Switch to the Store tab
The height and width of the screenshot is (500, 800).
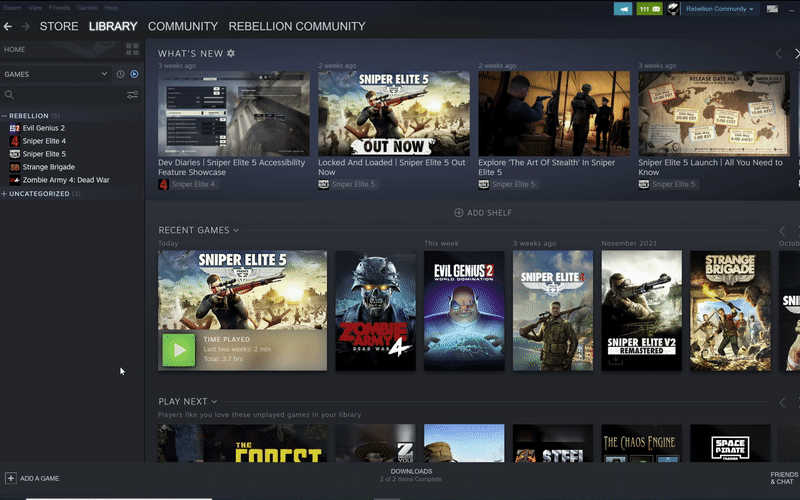(x=58, y=26)
